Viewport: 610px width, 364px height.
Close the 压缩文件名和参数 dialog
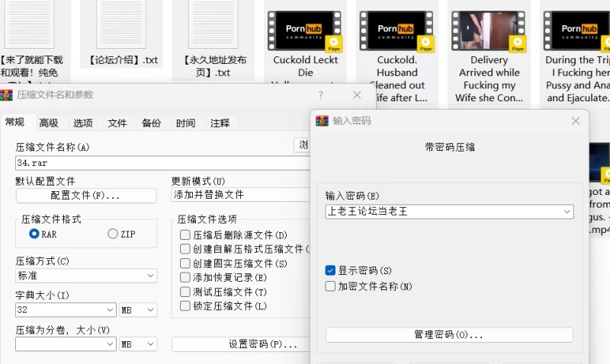pos(357,95)
